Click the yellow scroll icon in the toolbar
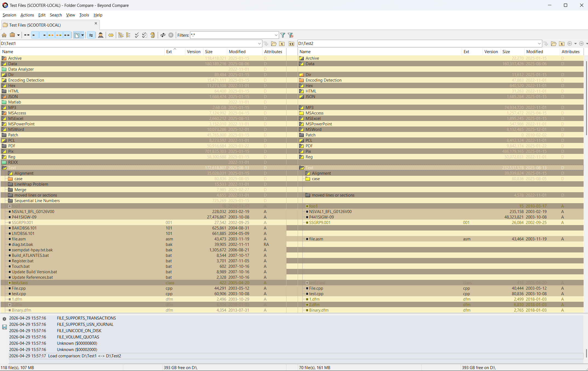 tap(153, 35)
